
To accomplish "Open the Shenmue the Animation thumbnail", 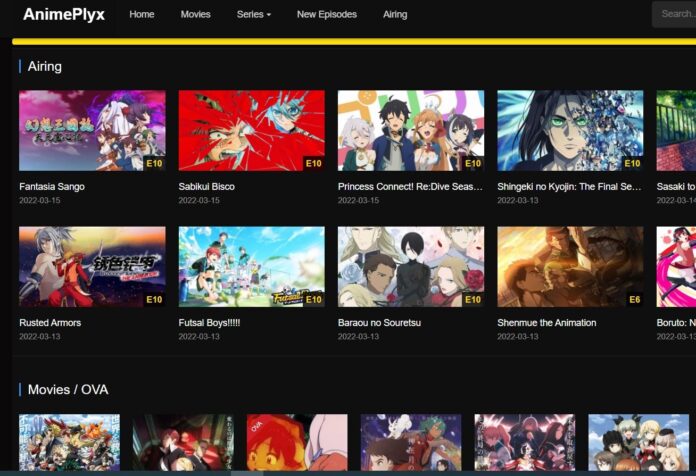I will pos(570,267).
